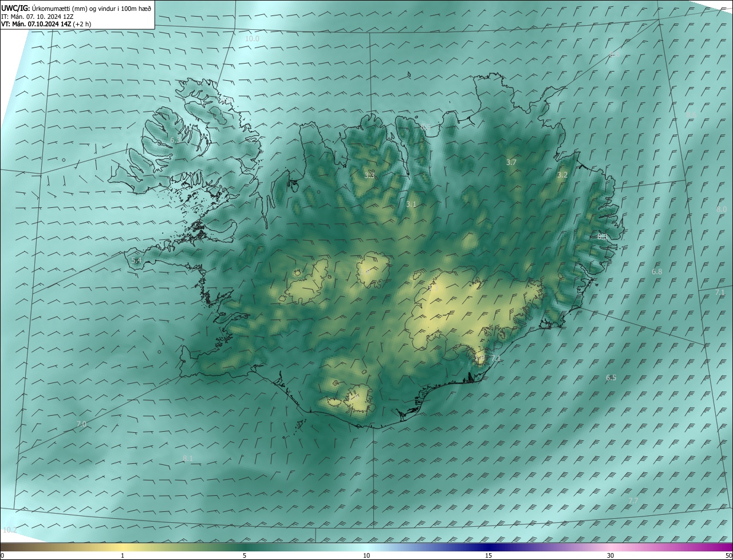Click the colorbar tick label 50
733x560 pixels.
tap(728, 556)
